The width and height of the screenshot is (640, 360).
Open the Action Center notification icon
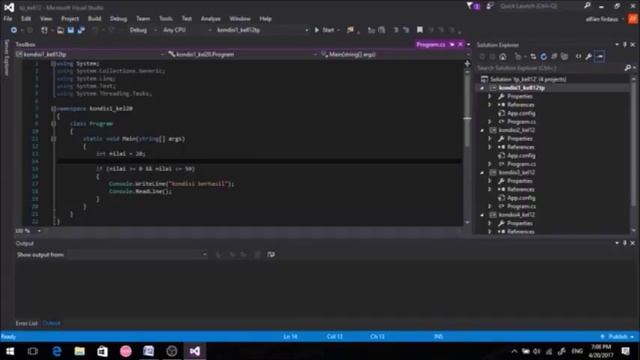626,351
